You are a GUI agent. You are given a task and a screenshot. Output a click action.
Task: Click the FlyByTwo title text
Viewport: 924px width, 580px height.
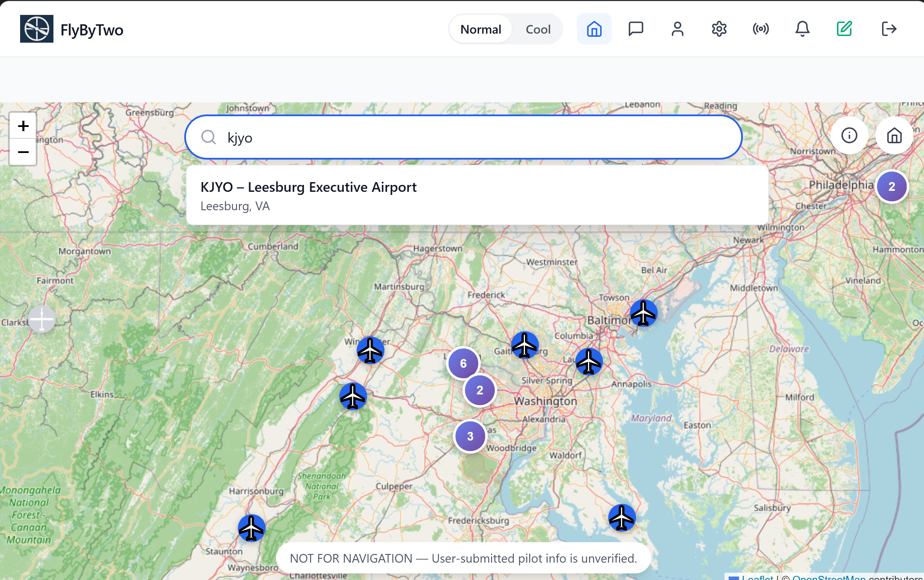[x=92, y=29]
